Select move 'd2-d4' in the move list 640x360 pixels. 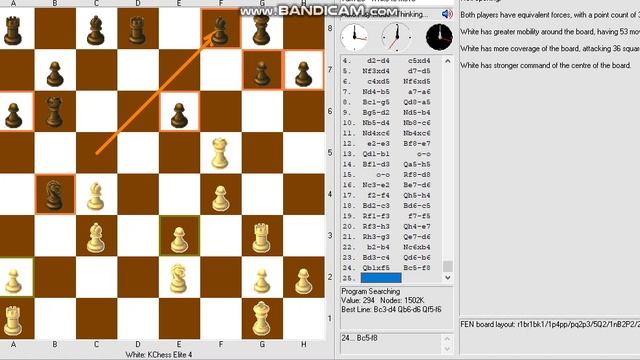pyautogui.click(x=378, y=60)
